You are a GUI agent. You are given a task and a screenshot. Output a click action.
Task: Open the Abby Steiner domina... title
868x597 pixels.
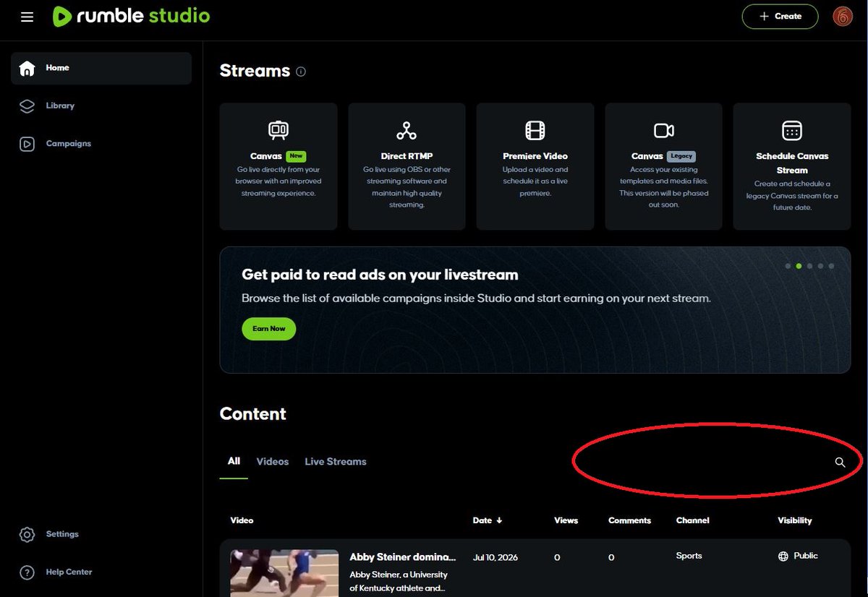pyautogui.click(x=403, y=557)
